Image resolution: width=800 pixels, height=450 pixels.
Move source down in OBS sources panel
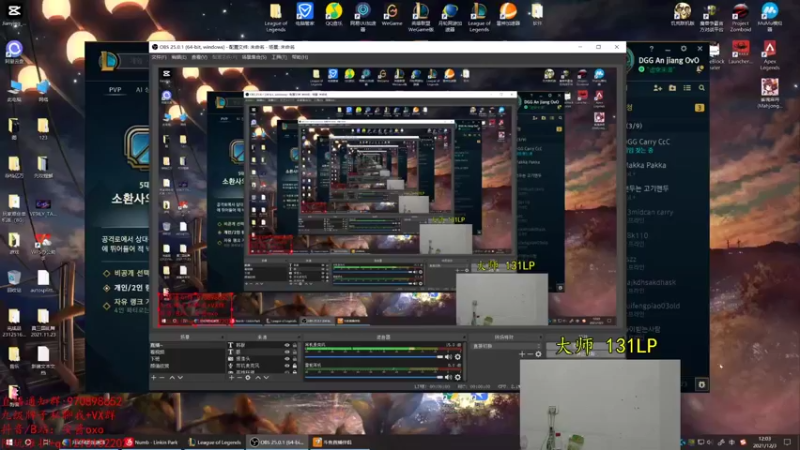coord(266,378)
